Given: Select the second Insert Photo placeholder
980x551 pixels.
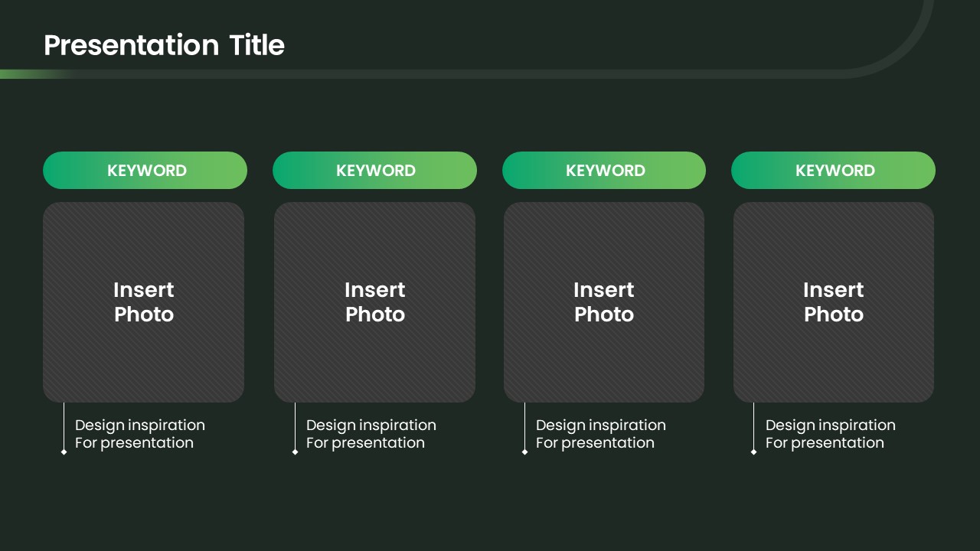Looking at the screenshot, I should point(374,302).
